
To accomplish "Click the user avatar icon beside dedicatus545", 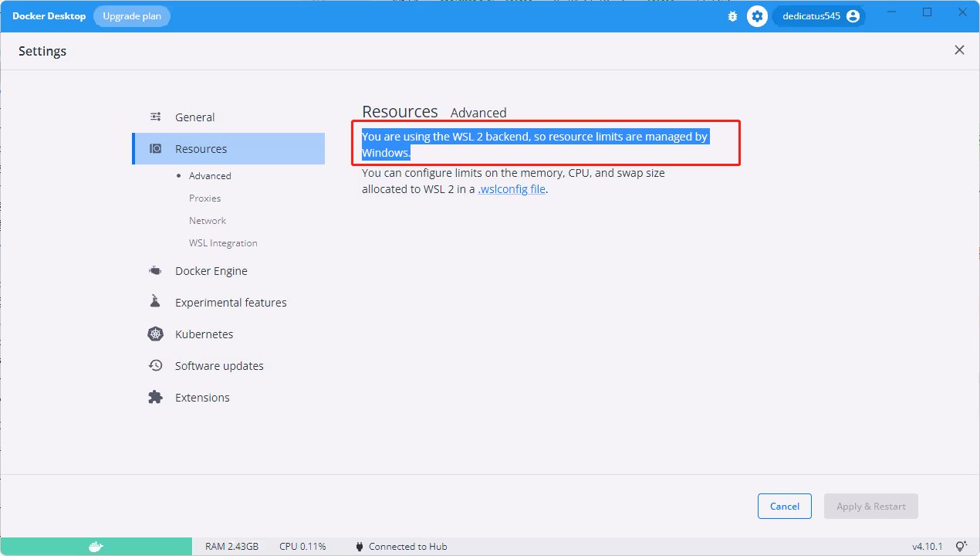I will [853, 16].
